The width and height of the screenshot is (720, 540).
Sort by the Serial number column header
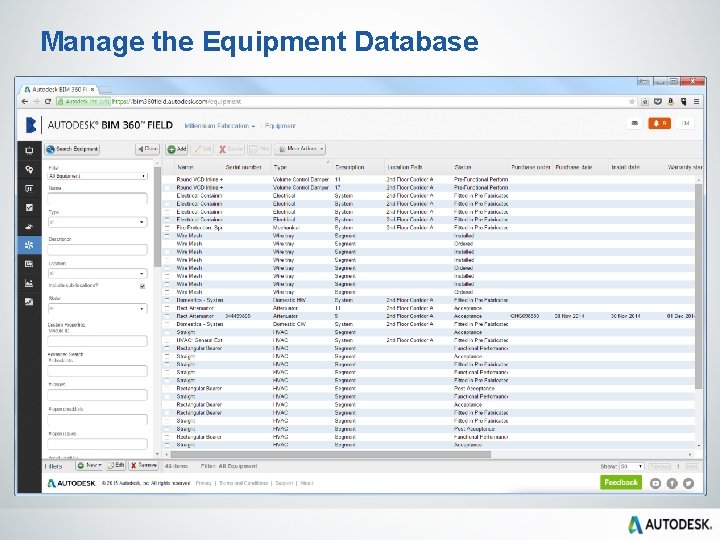(x=243, y=166)
